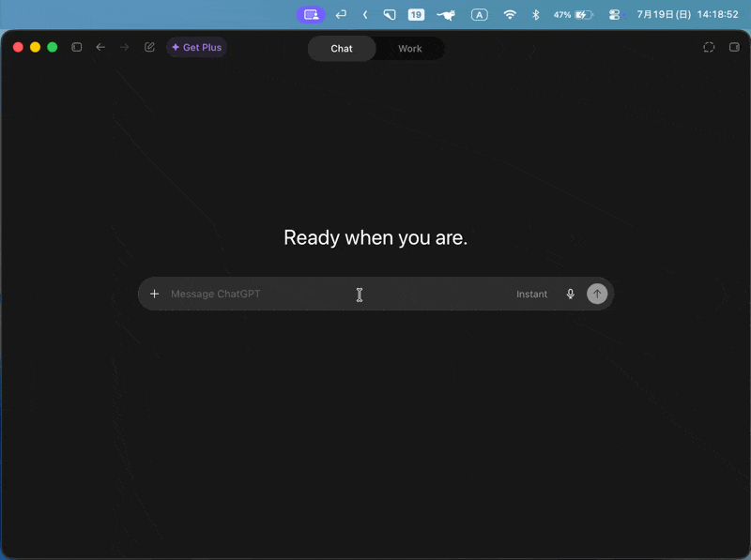Toggle the right side panel icon
Viewport: 751px width, 560px height.
(734, 47)
